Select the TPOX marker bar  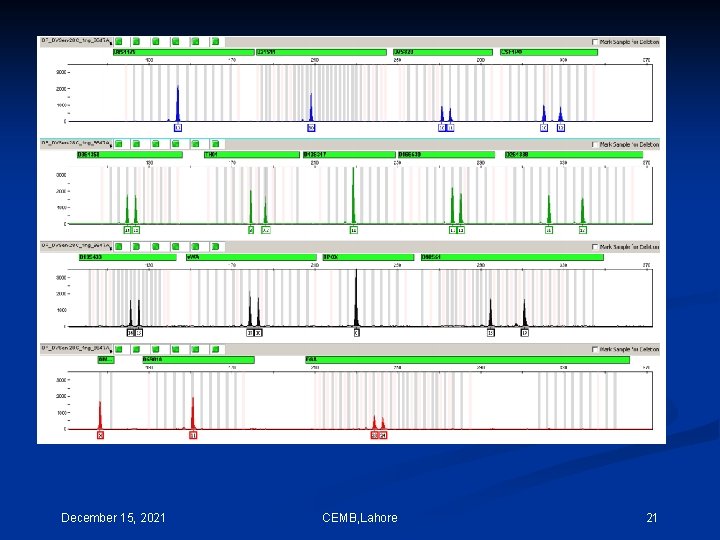pyautogui.click(x=368, y=257)
